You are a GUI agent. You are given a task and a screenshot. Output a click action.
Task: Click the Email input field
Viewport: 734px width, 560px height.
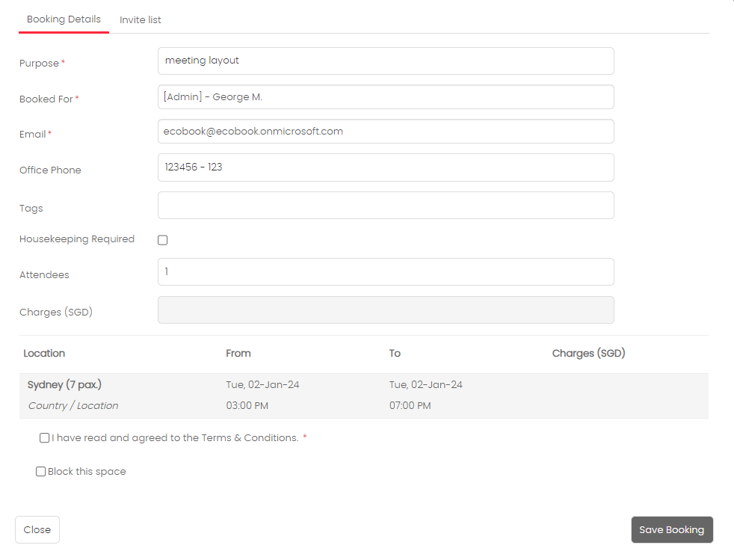[386, 131]
